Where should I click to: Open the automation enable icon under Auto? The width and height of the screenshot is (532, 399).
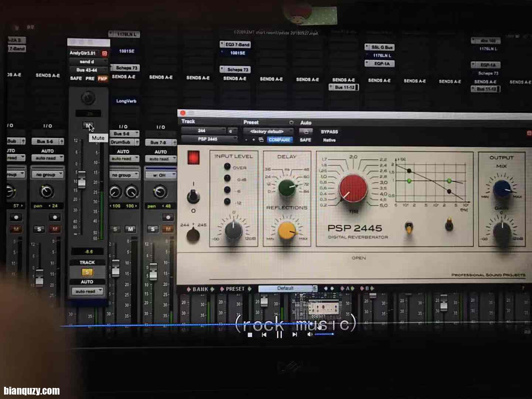[x=306, y=132]
